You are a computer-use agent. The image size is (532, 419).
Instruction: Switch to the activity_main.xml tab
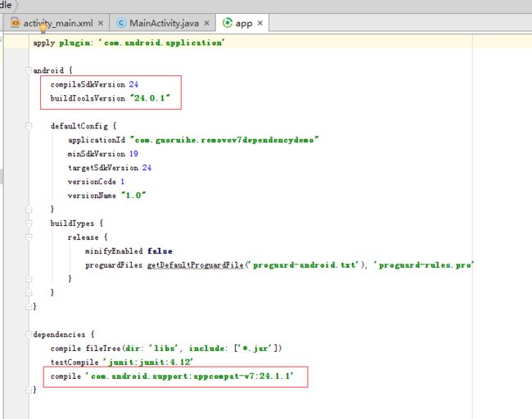coord(57,23)
